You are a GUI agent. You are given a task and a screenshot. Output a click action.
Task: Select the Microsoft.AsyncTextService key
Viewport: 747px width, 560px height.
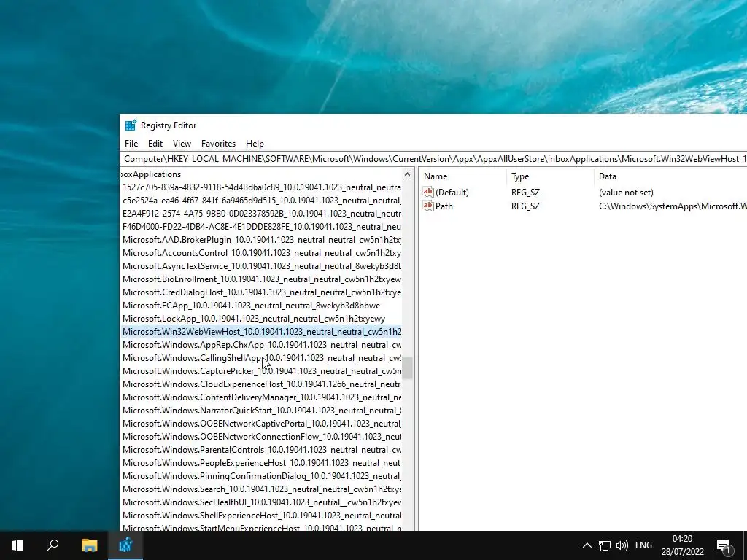point(262,265)
